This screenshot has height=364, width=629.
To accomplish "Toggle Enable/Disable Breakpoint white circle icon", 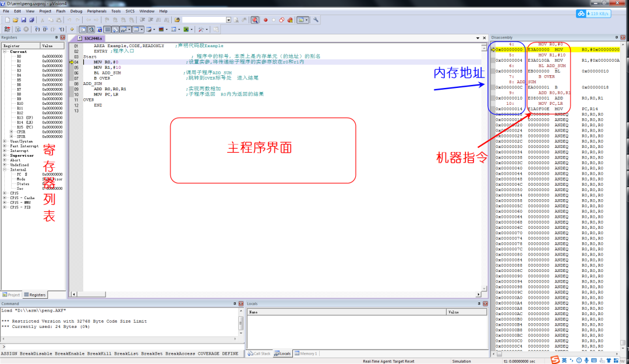I will pos(274,20).
